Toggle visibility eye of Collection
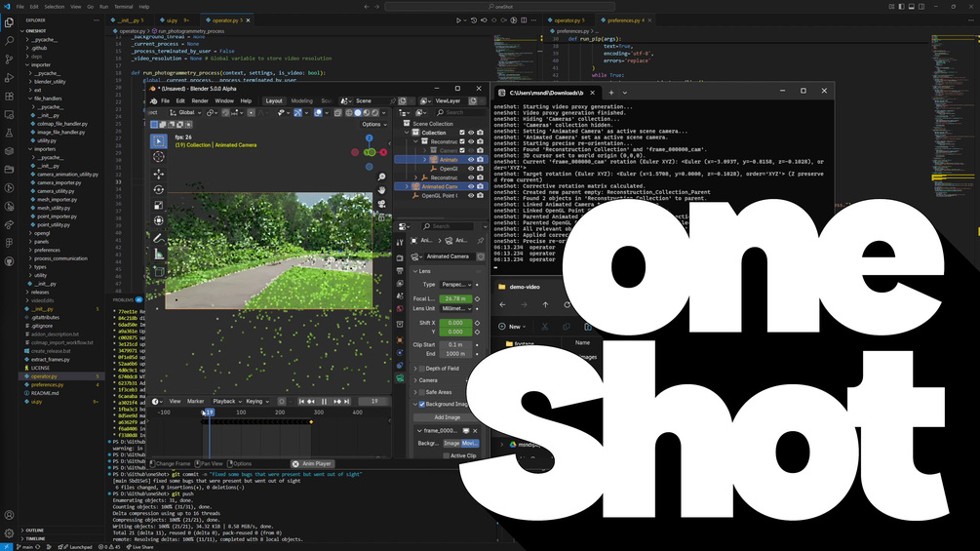This screenshot has height=551, width=980. pyautogui.click(x=471, y=133)
